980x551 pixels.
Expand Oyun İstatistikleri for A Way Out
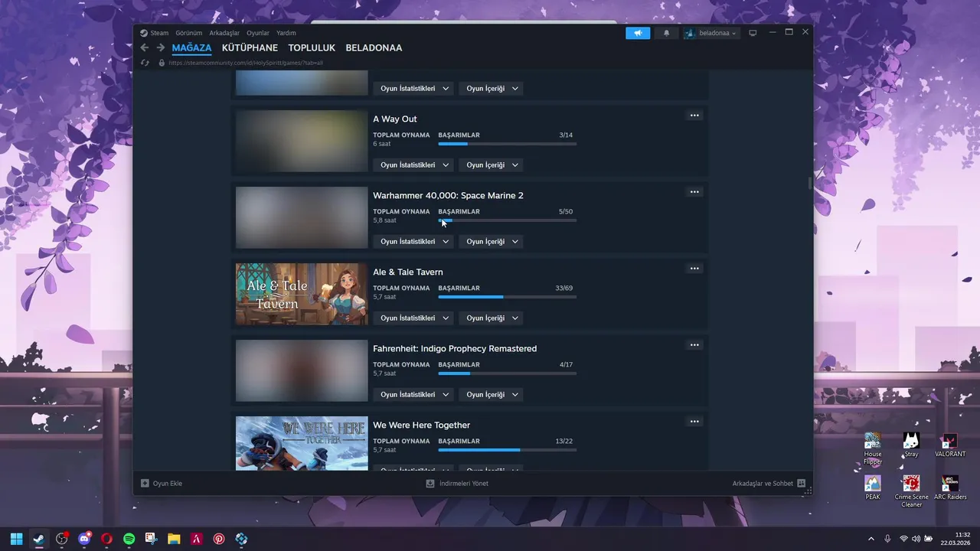[414, 165]
